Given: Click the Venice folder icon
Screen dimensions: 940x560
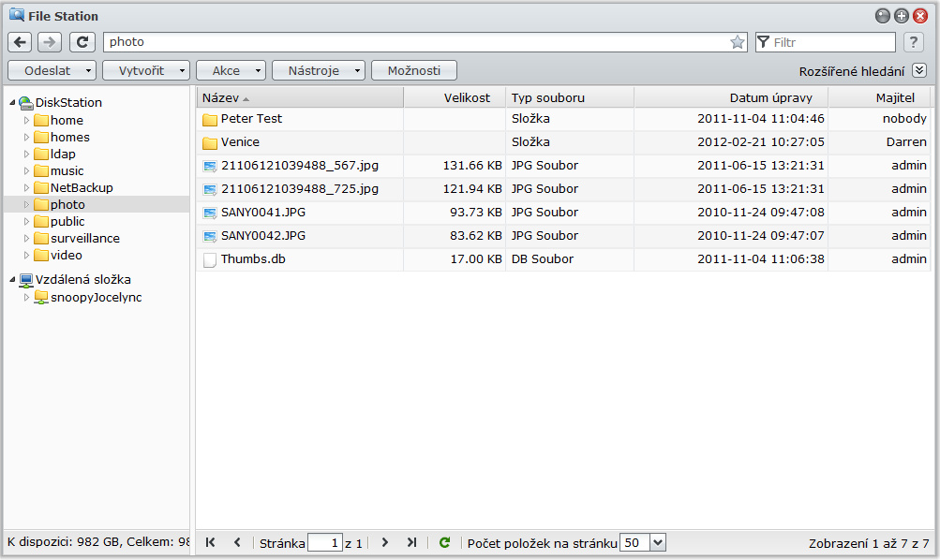Looking at the screenshot, I should click(x=210, y=143).
